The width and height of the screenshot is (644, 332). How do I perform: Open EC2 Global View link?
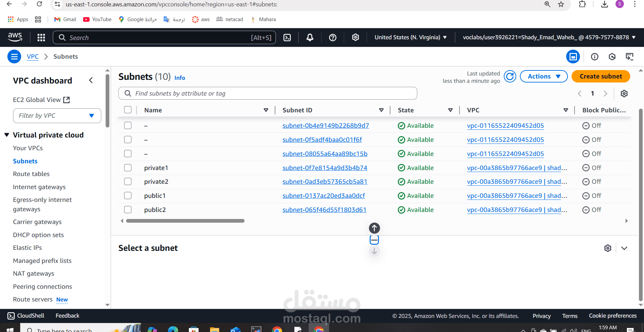click(41, 100)
